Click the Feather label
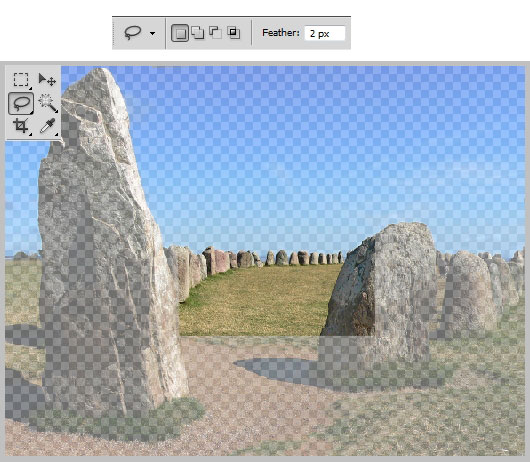Image resolution: width=530 pixels, height=462 pixels. pyautogui.click(x=281, y=33)
